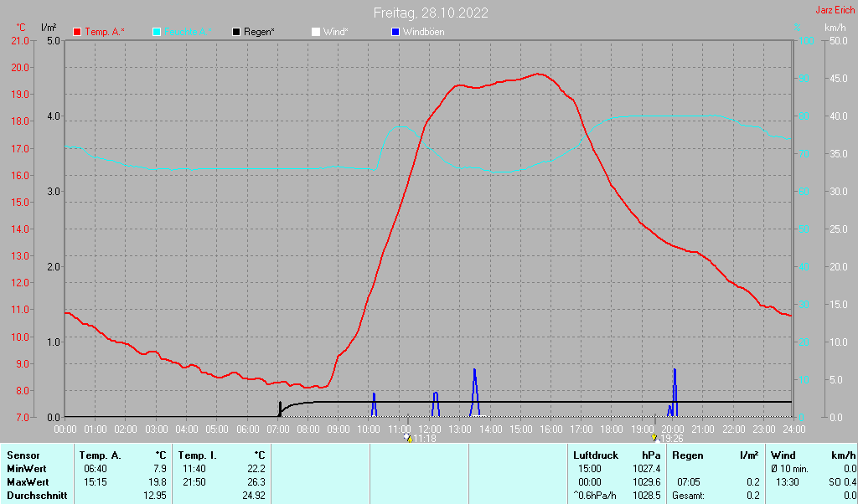Screen dimensions: 858x504
Task: Click the '07:05' rain time entry
Action: (x=689, y=483)
